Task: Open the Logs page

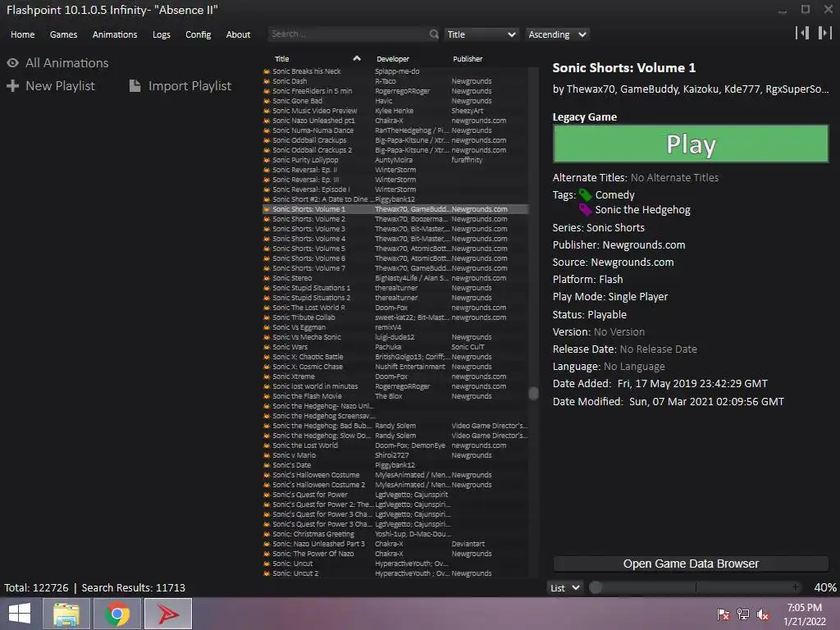Action: [162, 34]
